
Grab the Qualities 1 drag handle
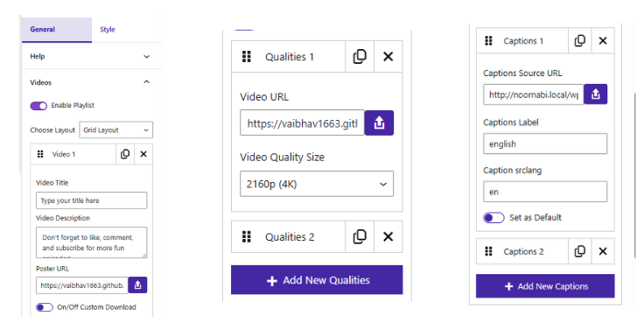point(247,57)
